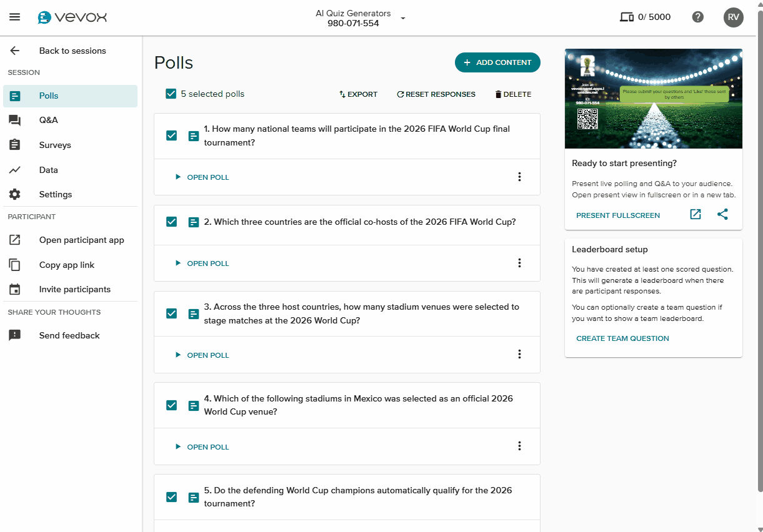Uncheck poll 2 about co-host countries

click(x=171, y=222)
